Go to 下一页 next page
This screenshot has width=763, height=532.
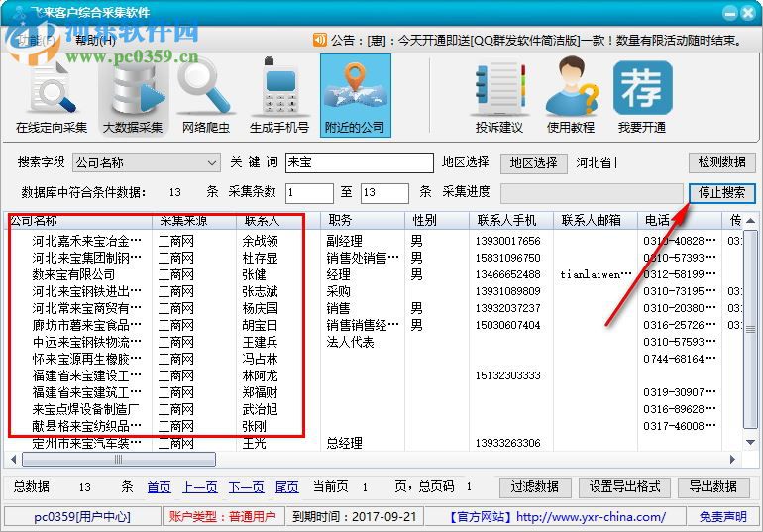coord(246,486)
